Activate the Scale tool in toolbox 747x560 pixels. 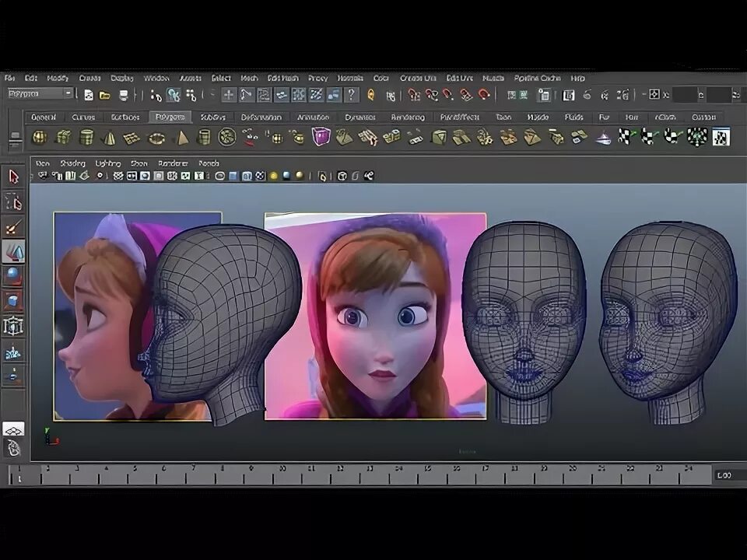[13, 302]
